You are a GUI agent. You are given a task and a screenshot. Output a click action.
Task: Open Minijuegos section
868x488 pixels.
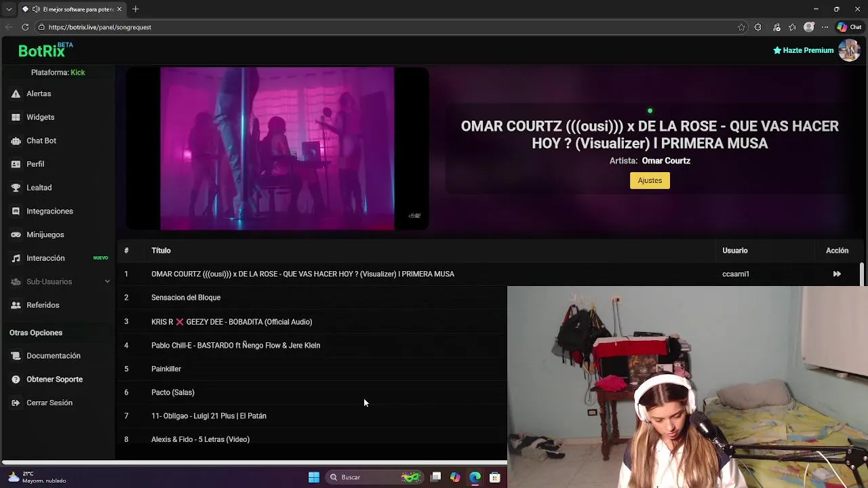(x=45, y=235)
